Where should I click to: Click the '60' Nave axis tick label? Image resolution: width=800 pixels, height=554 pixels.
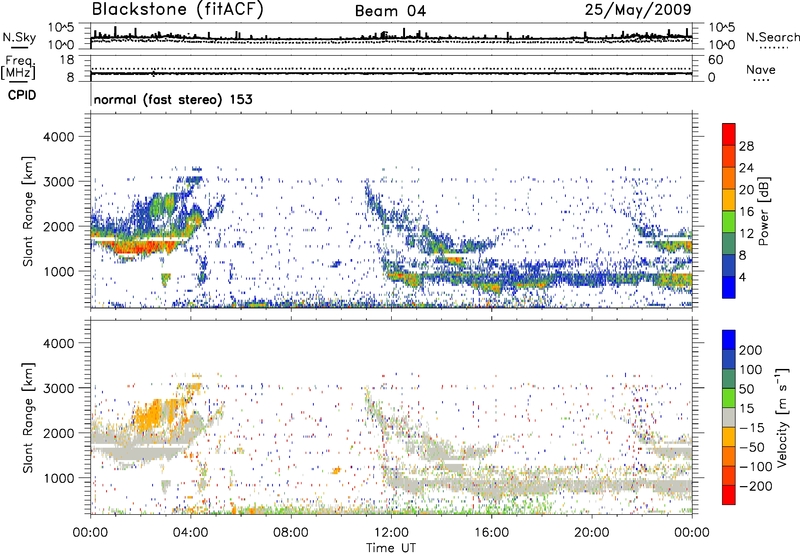click(x=715, y=60)
